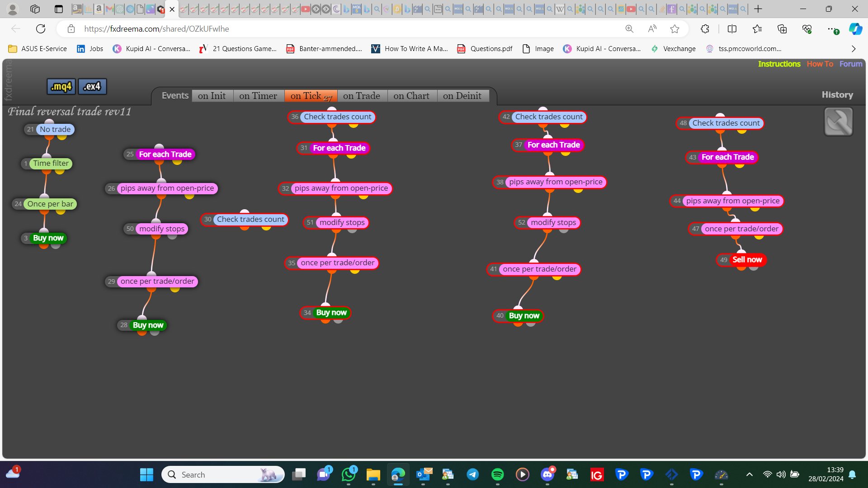Switch to the on Init tab
This screenshot has width=868, height=488.
point(212,96)
